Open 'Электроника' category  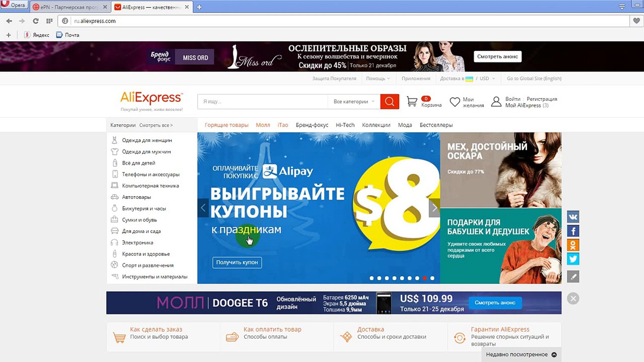(138, 242)
